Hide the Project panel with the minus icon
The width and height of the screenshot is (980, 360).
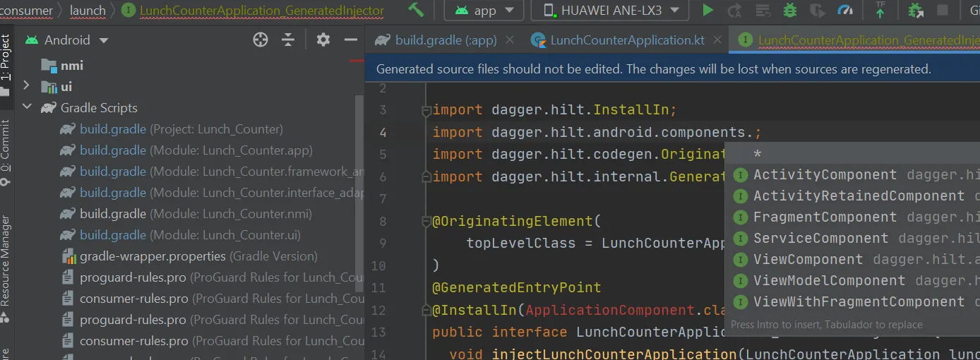[x=351, y=40]
